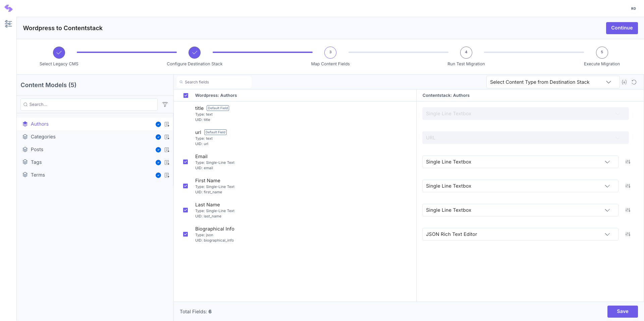Toggle the Wordpress: Authors select-all checkbox
The width and height of the screenshot is (644, 321).
[x=186, y=95]
